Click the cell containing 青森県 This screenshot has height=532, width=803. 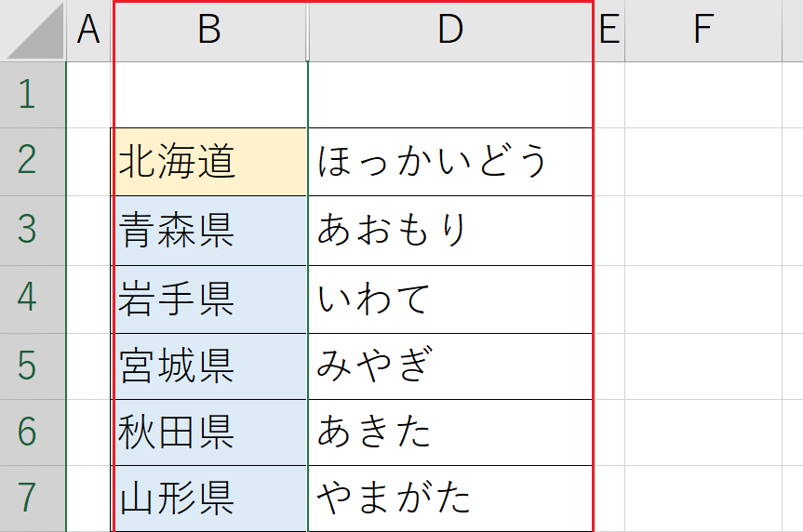209,231
